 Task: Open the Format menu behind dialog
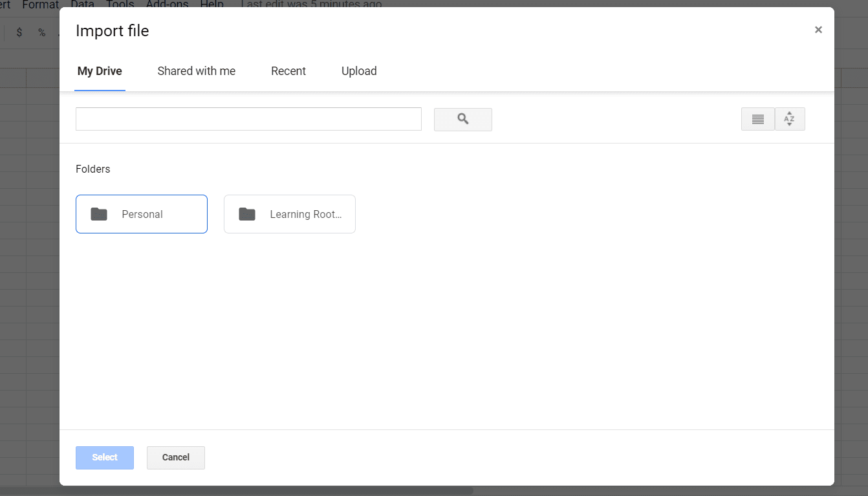pos(41,5)
